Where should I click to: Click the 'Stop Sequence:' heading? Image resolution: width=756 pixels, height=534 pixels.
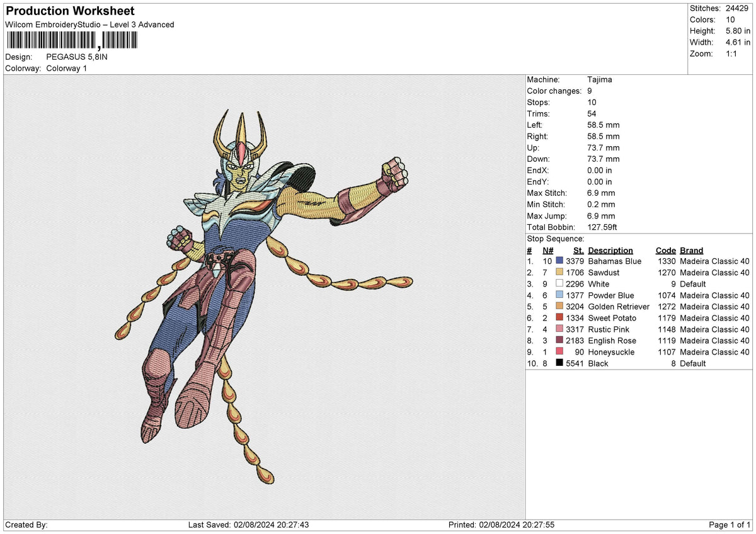pos(555,239)
